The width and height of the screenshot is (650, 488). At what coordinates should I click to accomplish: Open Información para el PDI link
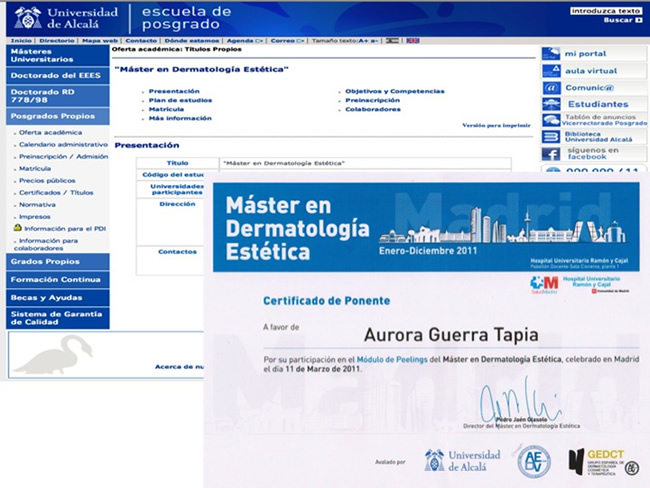click(65, 228)
